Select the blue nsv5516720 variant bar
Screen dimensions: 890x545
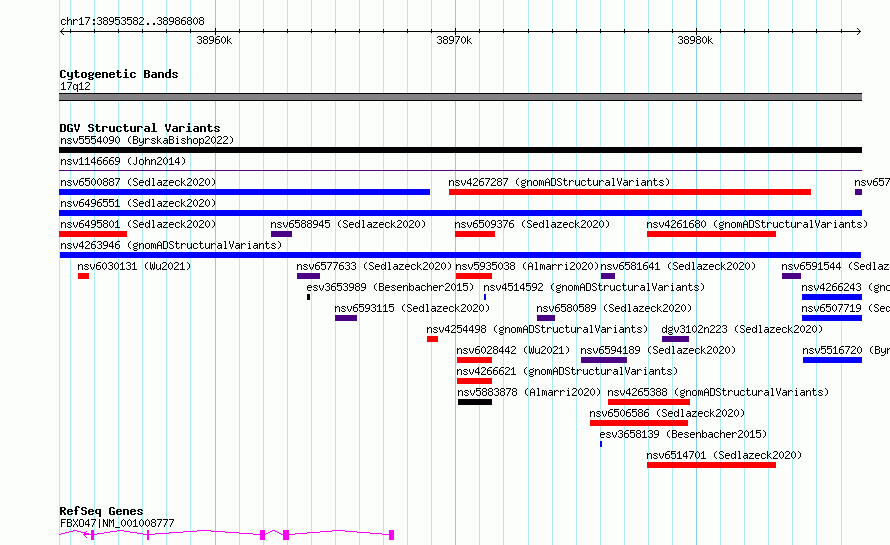pyautogui.click(x=832, y=360)
